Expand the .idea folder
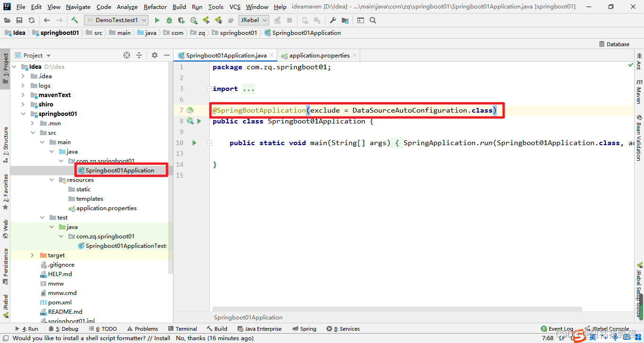The image size is (644, 343). (x=23, y=76)
